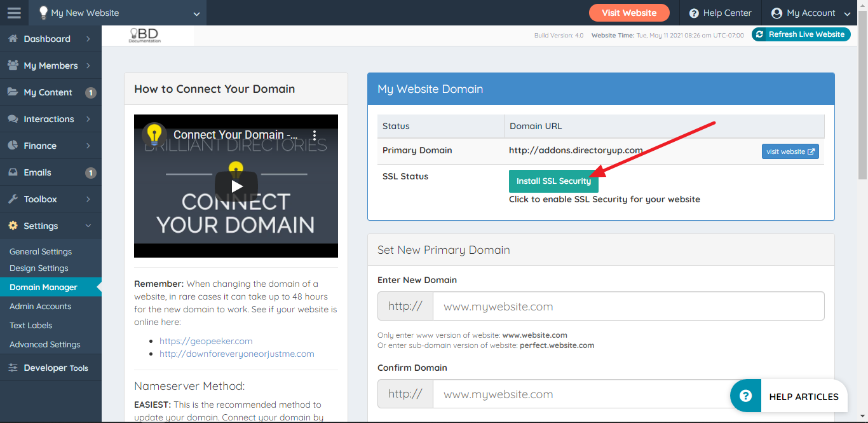Open the Dashboard home icon
This screenshot has height=423, width=868.
pos(15,39)
